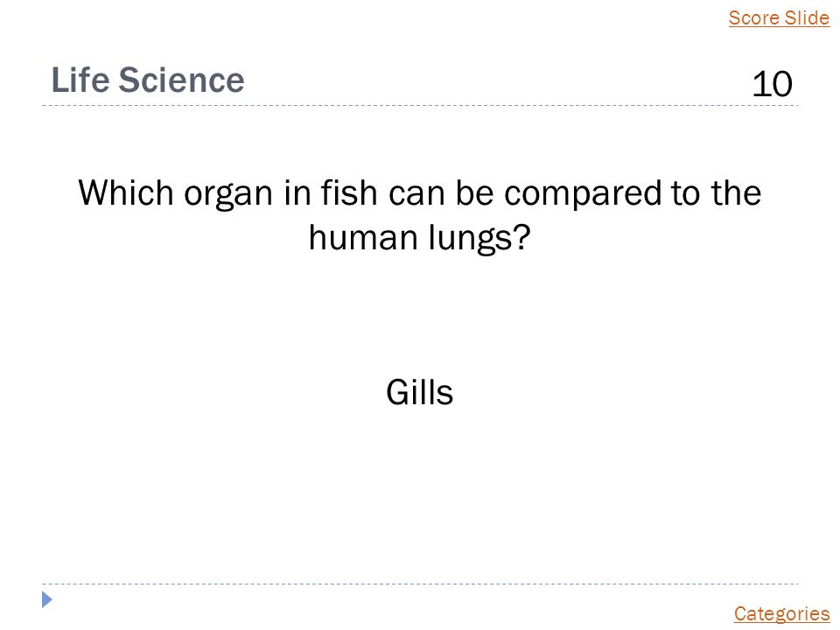Viewport: 840px width, 630px height.
Task: Open the Score Slide link
Action: [779, 17]
